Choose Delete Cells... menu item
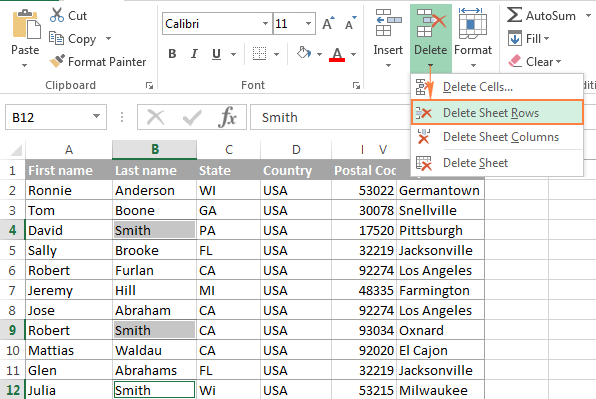 tap(497, 87)
